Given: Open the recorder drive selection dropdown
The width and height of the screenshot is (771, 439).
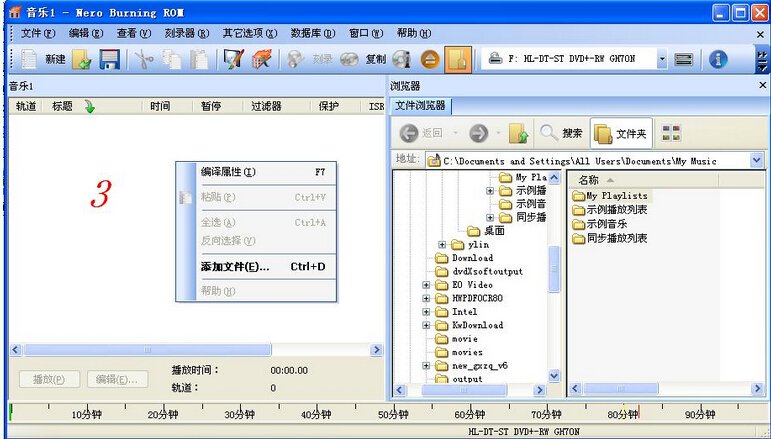Looking at the screenshot, I should pos(662,59).
